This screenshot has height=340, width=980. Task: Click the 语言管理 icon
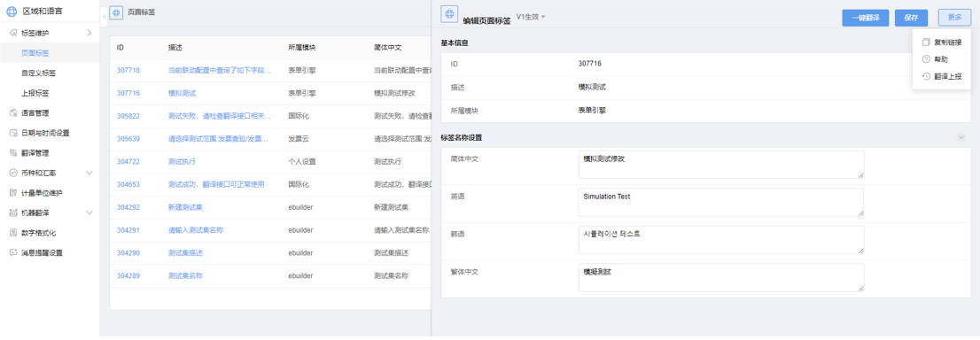tap(14, 112)
